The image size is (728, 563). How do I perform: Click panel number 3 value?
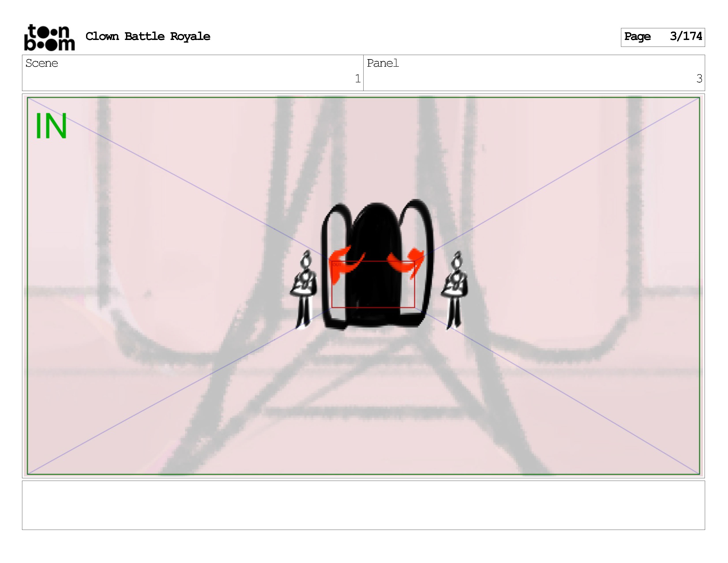[x=699, y=79]
